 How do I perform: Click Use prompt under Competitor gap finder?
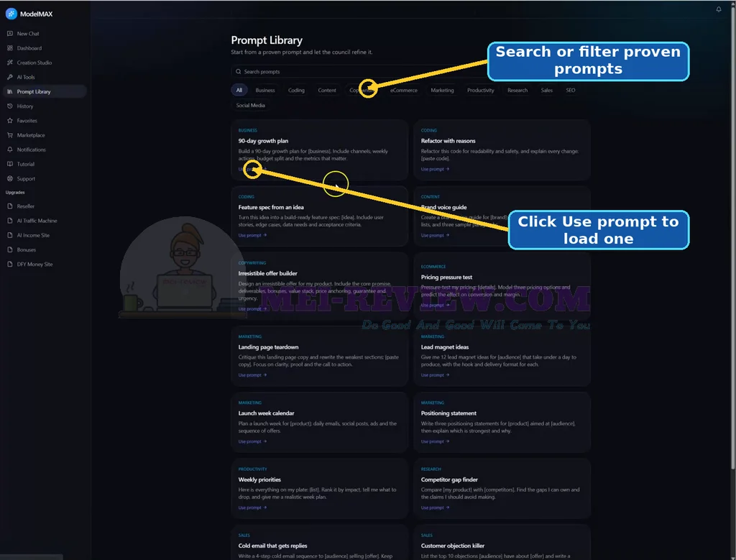pyautogui.click(x=435, y=508)
